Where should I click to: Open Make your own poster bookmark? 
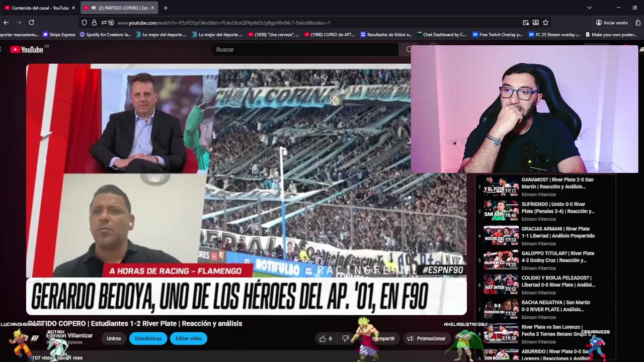(610, 35)
